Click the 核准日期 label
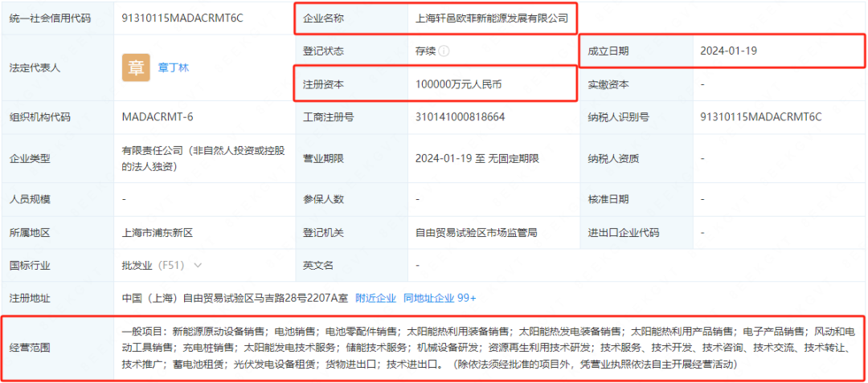Screen dimensions: 868x383 tap(608, 198)
